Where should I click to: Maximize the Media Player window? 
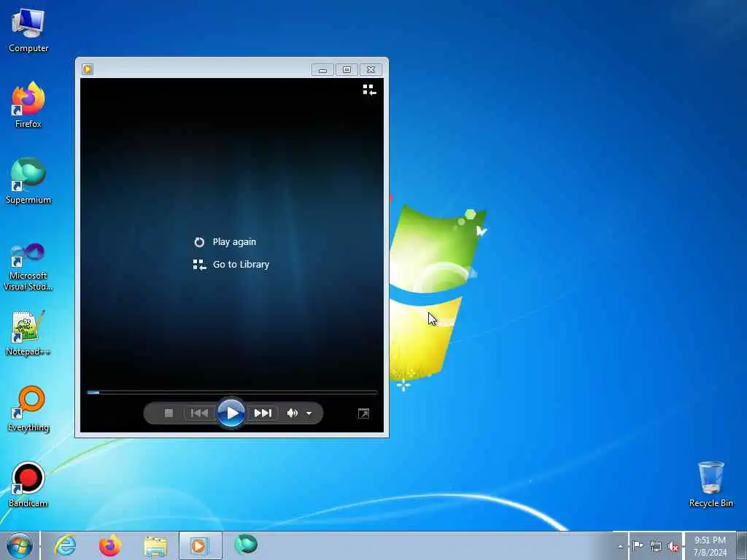(x=347, y=70)
